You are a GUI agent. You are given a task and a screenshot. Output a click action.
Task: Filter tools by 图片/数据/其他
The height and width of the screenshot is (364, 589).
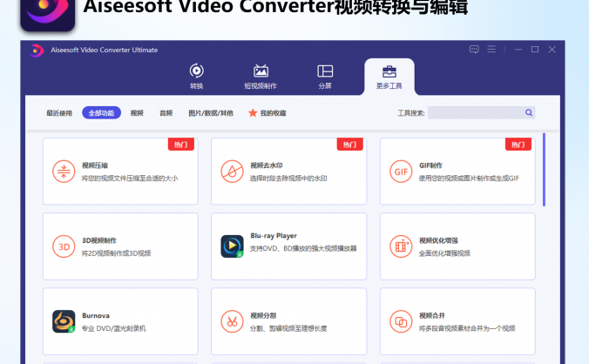(211, 113)
